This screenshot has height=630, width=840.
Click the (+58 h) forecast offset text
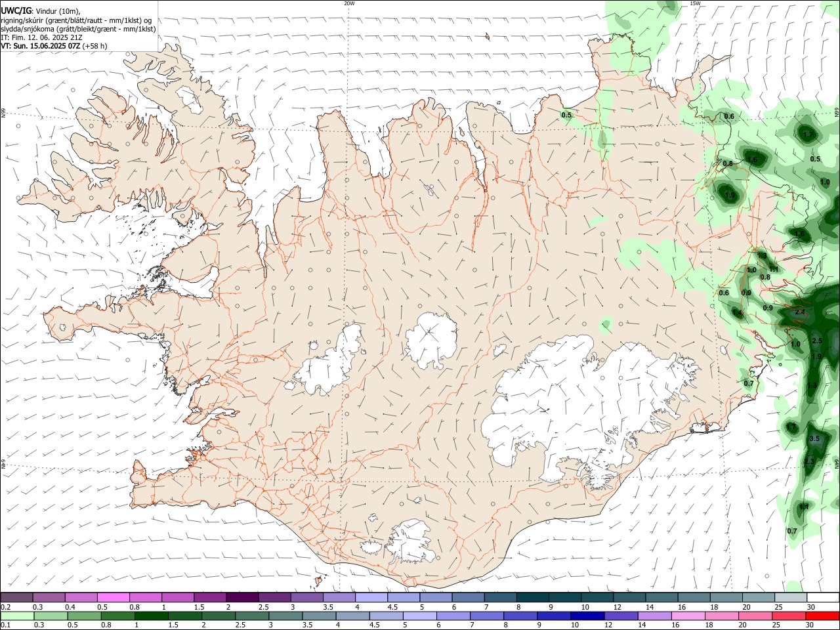pos(95,46)
